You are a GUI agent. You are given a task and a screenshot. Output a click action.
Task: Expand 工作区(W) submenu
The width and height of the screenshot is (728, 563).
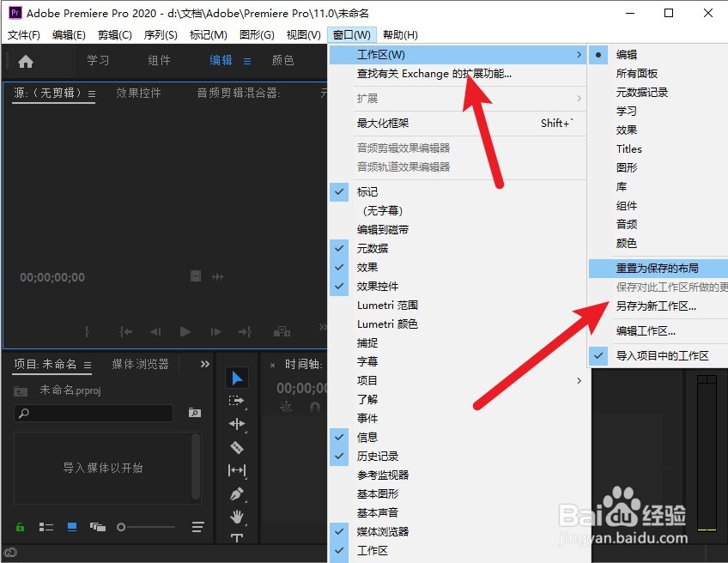point(458,54)
